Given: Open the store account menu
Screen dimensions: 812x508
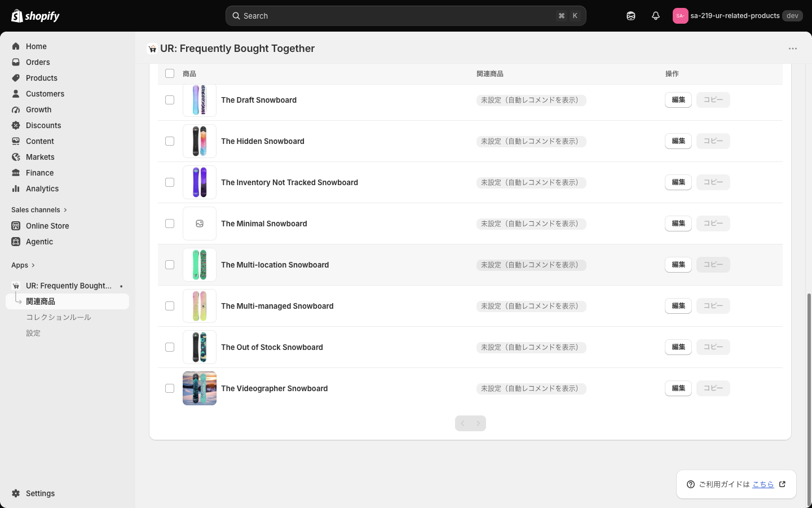Looking at the screenshot, I should [x=738, y=16].
